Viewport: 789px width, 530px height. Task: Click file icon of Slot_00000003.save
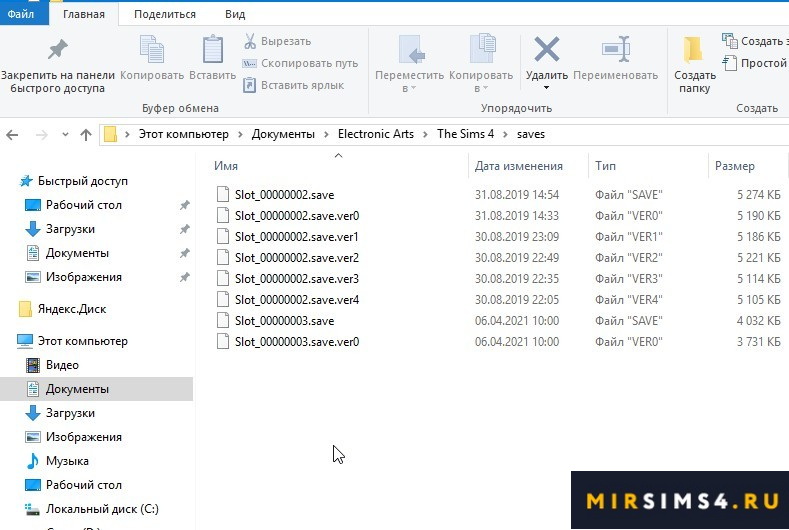coord(223,320)
